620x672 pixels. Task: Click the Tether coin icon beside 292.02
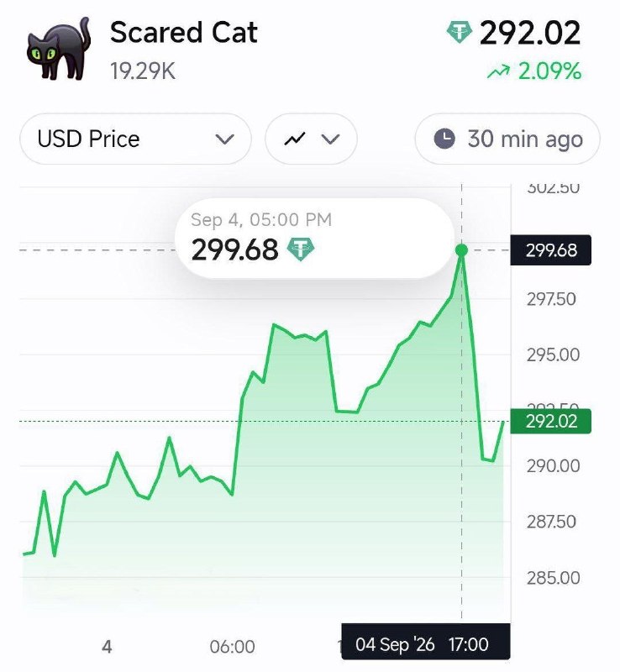[459, 32]
